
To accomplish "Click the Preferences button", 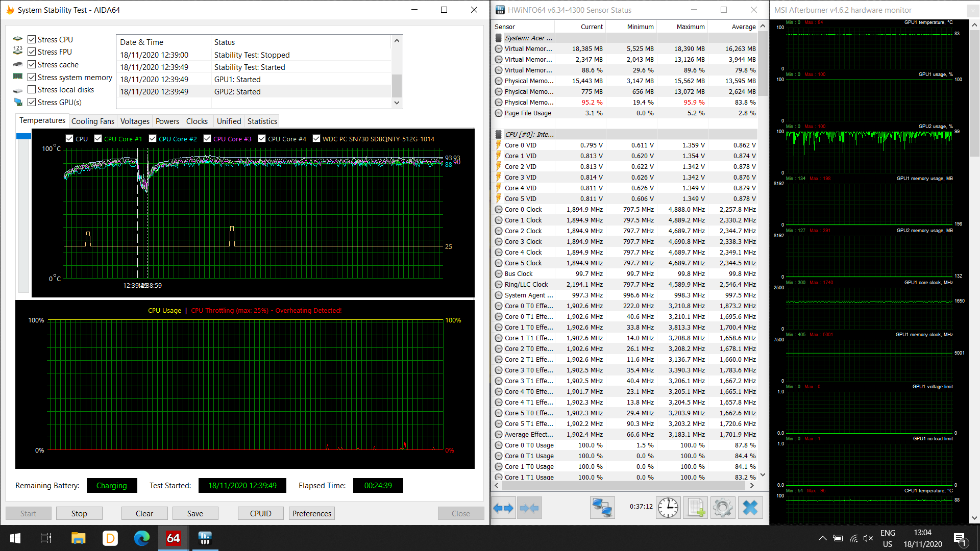I will (x=312, y=514).
